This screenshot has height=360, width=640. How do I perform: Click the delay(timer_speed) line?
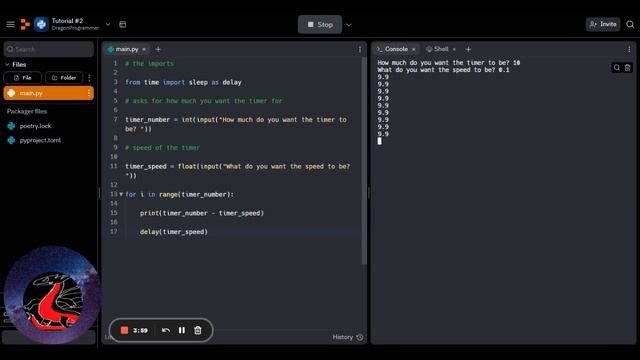[x=174, y=232]
